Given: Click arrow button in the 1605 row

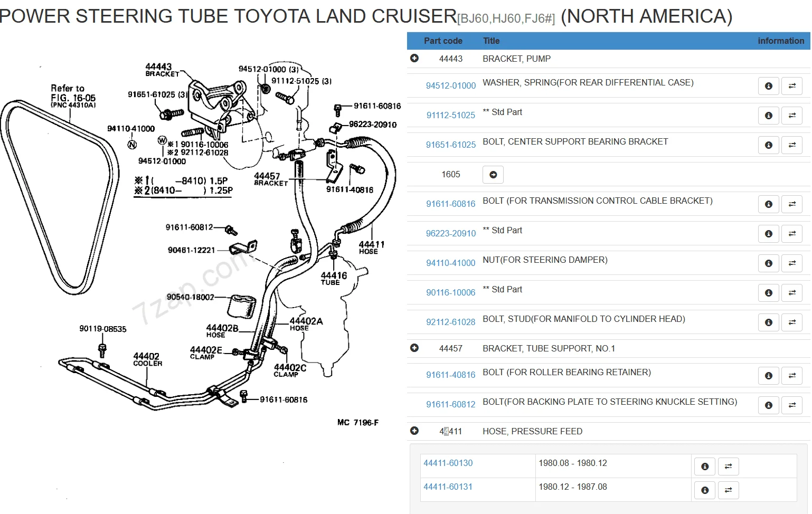Looking at the screenshot, I should [x=493, y=175].
